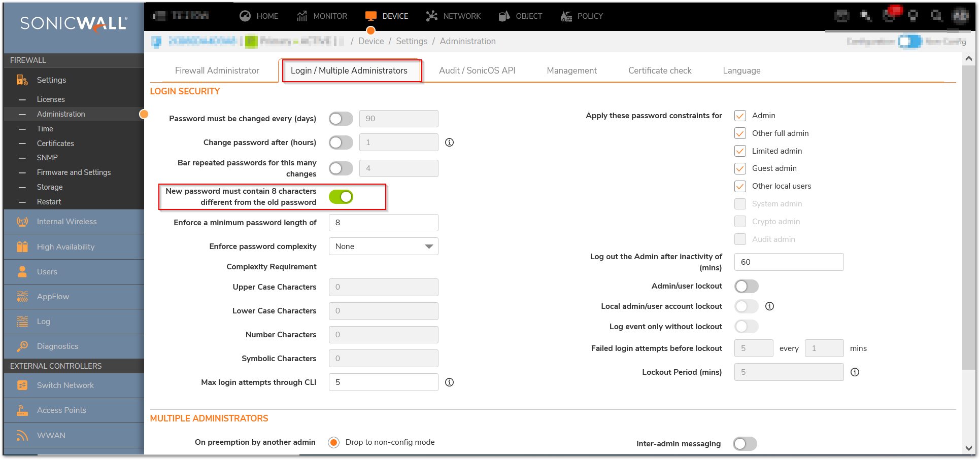Screen dimensions: 980x460
Task: Enable Admin/user lockout switch
Action: tap(747, 286)
